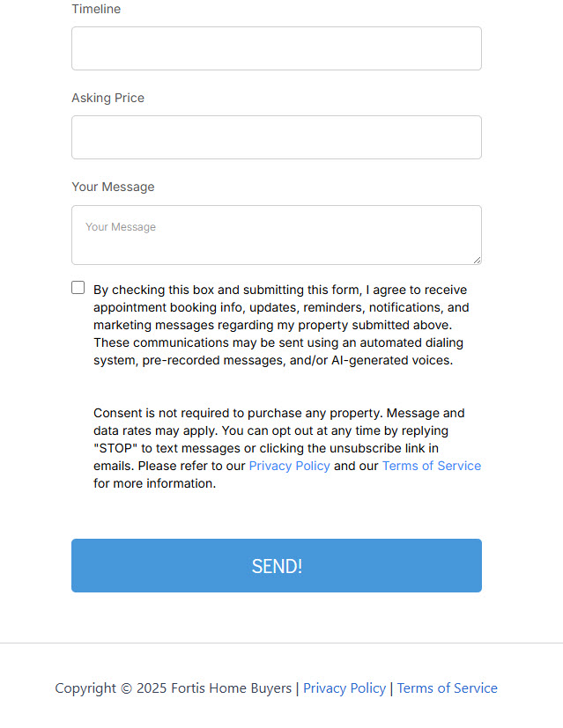Click the Your Message field label

(113, 187)
